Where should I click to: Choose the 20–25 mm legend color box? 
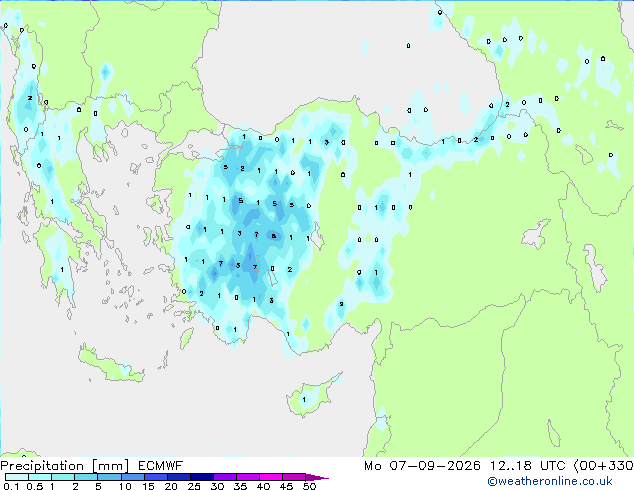pyautogui.click(x=178, y=477)
